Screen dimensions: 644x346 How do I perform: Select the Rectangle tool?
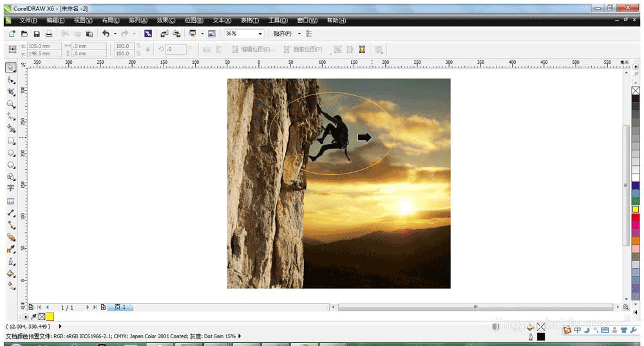pyautogui.click(x=11, y=141)
